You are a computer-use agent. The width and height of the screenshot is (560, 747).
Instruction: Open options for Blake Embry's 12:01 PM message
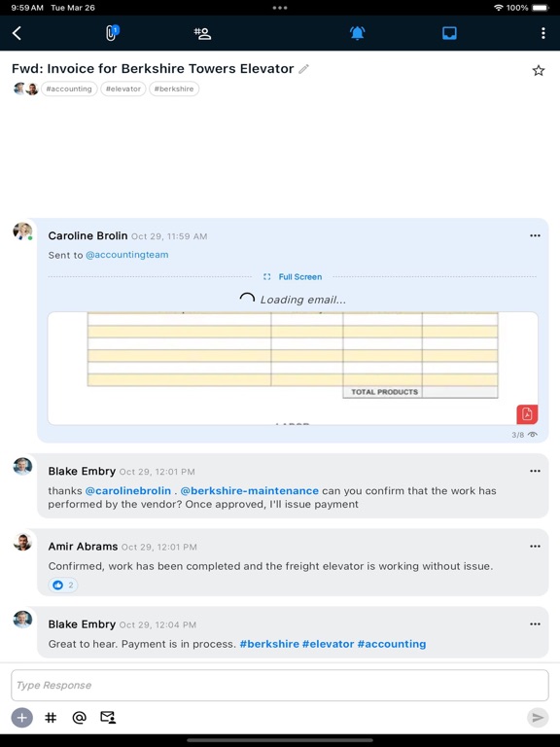pos(535,471)
